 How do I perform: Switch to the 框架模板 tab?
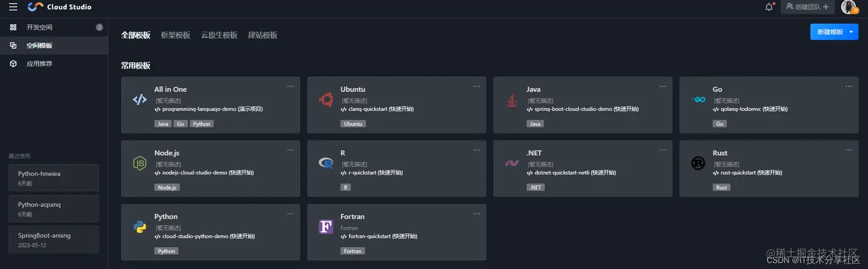pyautogui.click(x=175, y=35)
